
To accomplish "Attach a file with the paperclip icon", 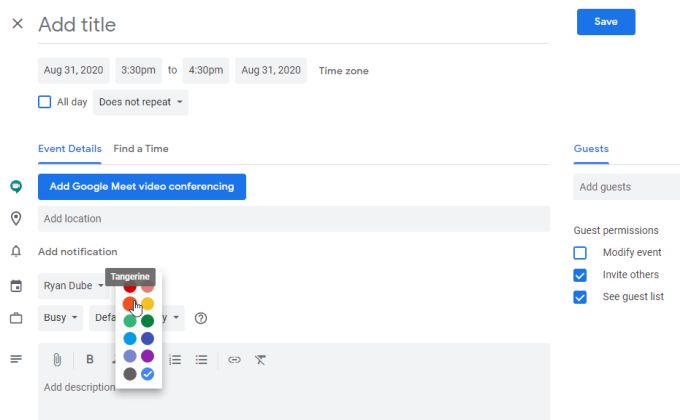I will click(57, 359).
